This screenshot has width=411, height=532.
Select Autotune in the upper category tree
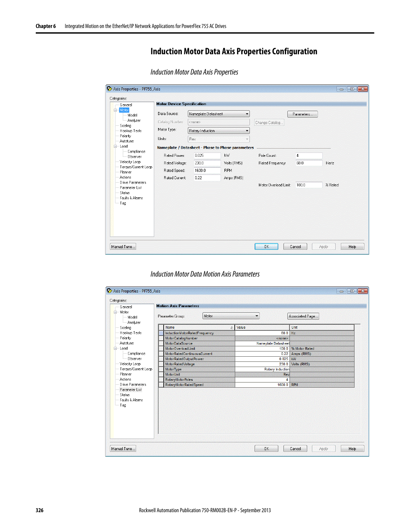(x=127, y=141)
